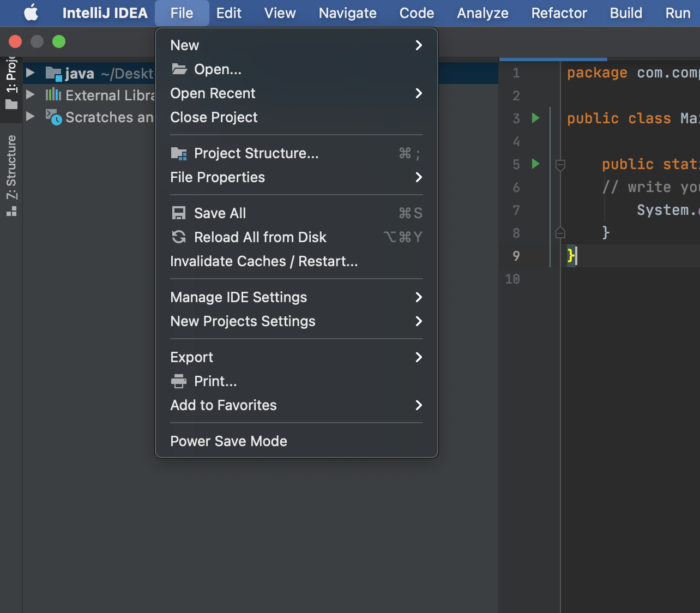Open the IntelliJ IDEA application menu
Viewport: 700px width, 613px height.
[x=105, y=13]
